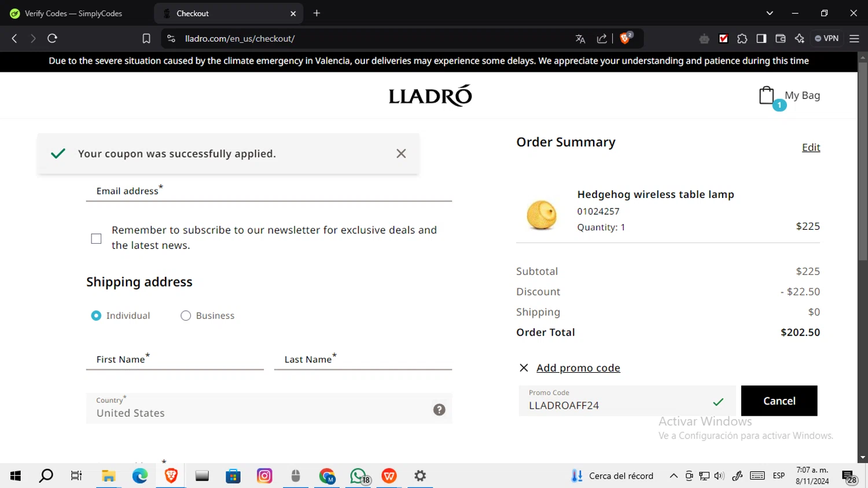Click the Email address field
The height and width of the screenshot is (488, 868).
coord(269,191)
